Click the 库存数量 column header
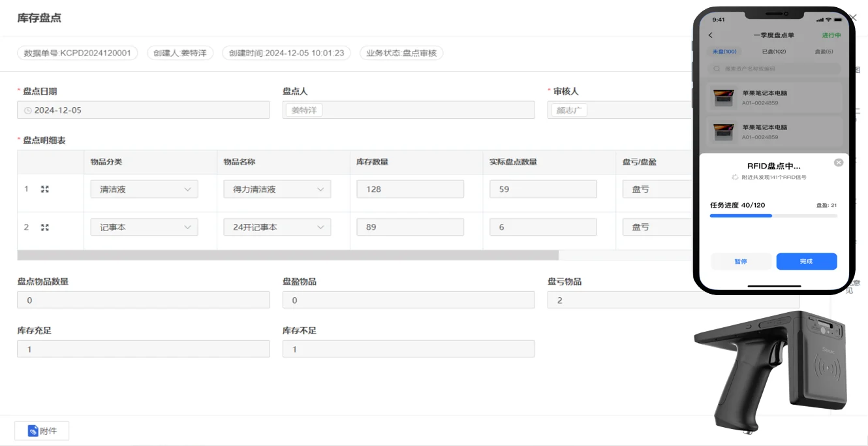Screen dimensions: 868x446 (373, 162)
